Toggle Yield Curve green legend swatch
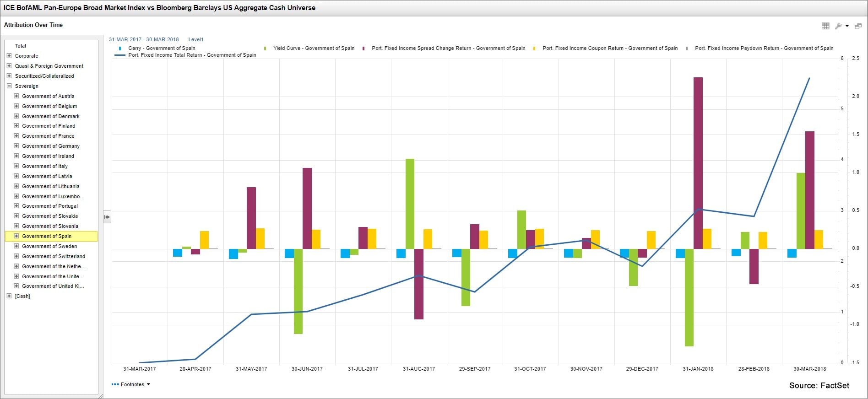Image resolution: width=868 pixels, height=399 pixels. tap(265, 48)
